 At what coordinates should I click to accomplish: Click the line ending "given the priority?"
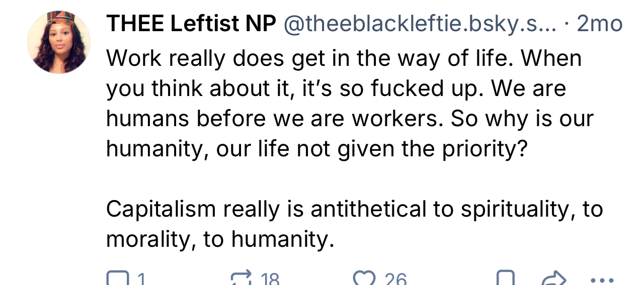(316, 149)
